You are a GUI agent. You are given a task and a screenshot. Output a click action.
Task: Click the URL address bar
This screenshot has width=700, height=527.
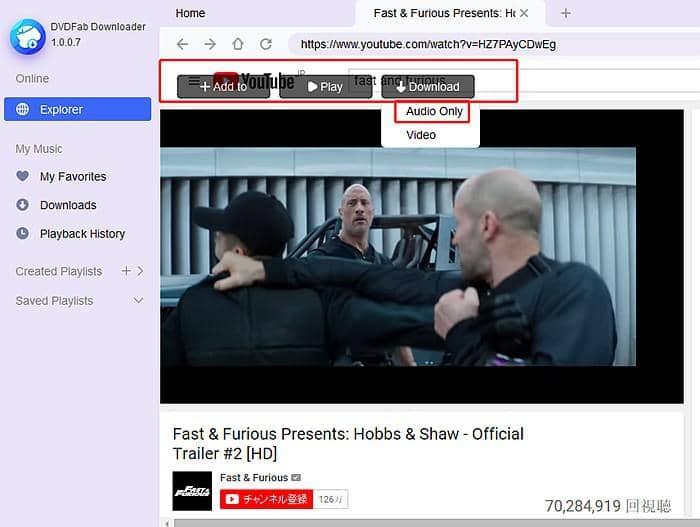(493, 44)
